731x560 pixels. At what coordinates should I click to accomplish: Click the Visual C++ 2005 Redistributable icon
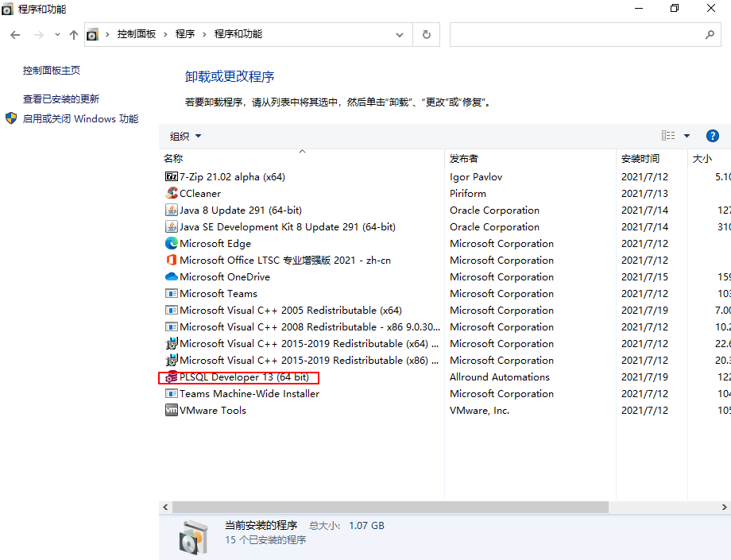pyautogui.click(x=172, y=311)
